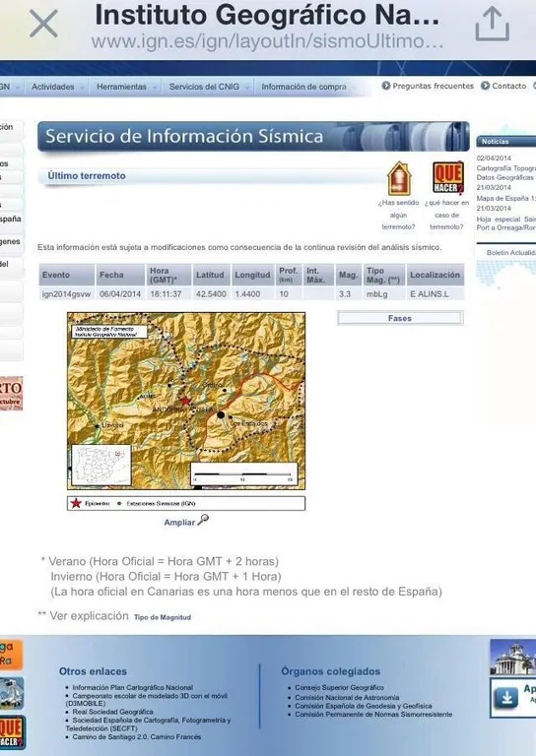This screenshot has width=536, height=756.
Task: Select the latitude value 42.5400
Action: pos(211,293)
